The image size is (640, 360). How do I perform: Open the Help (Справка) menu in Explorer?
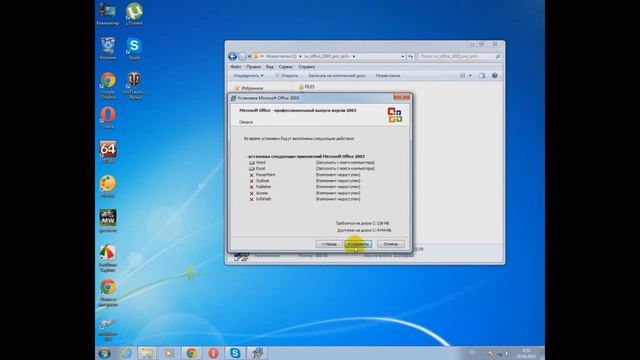pyautogui.click(x=307, y=67)
